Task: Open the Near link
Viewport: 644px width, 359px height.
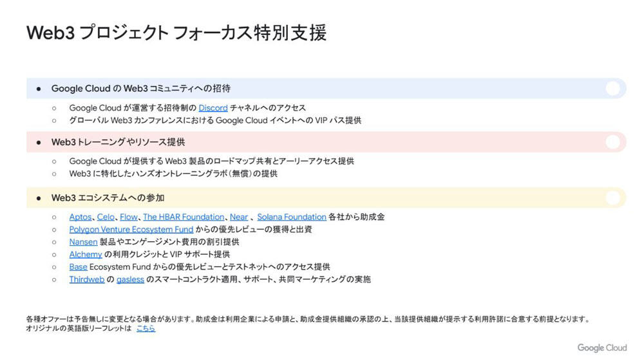Action: point(239,217)
